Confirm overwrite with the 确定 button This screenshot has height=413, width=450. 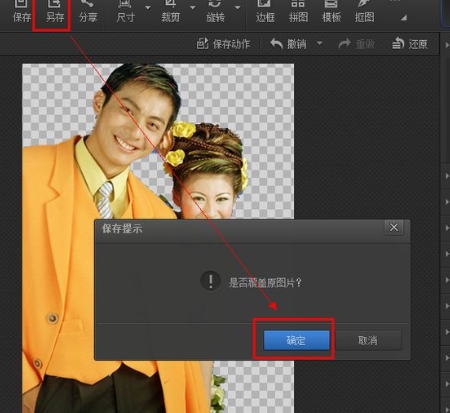pyautogui.click(x=296, y=340)
